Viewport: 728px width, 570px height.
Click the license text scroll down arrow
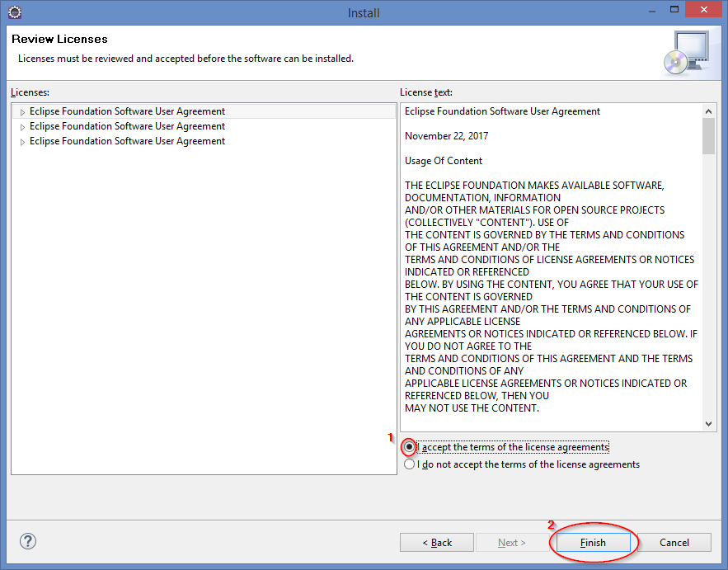coord(709,423)
